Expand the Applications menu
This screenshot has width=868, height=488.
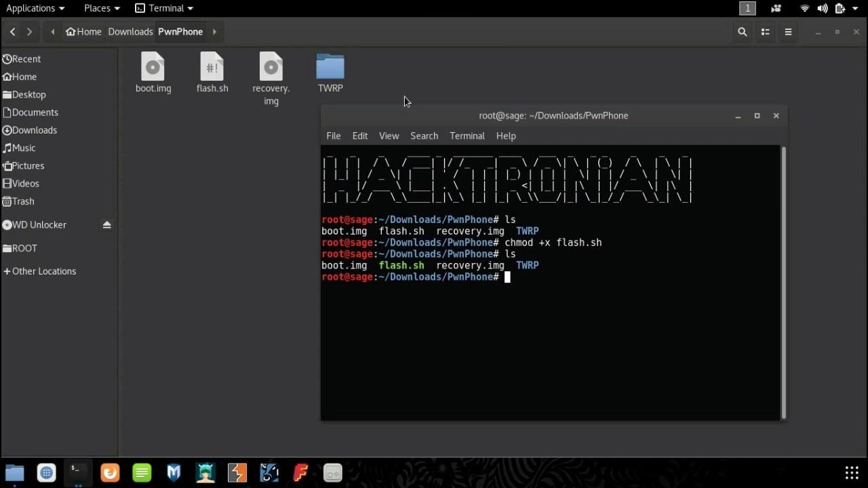pyautogui.click(x=31, y=8)
